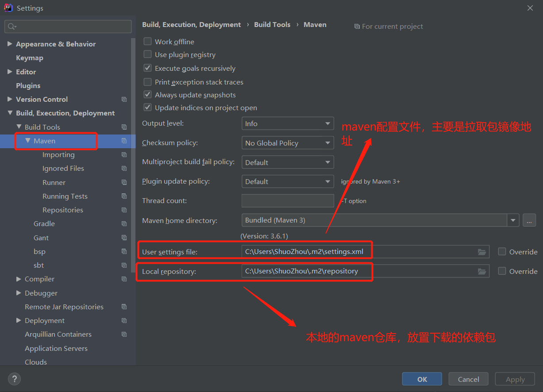The width and height of the screenshot is (543, 392).
Task: Collapse the Maven tree node
Action: [28, 141]
